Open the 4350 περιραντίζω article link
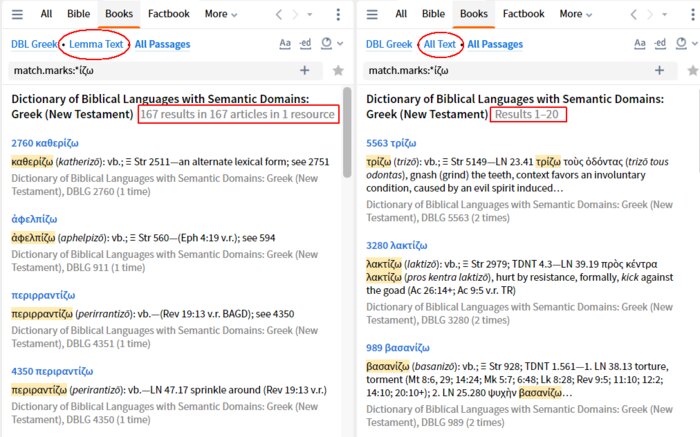Viewport: 700px width, 437px height. coord(52,371)
